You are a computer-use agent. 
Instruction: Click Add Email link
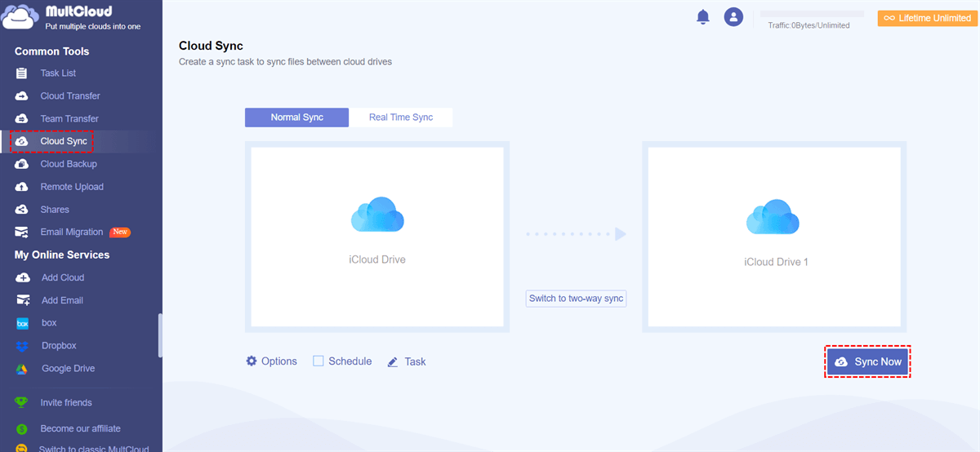(62, 300)
